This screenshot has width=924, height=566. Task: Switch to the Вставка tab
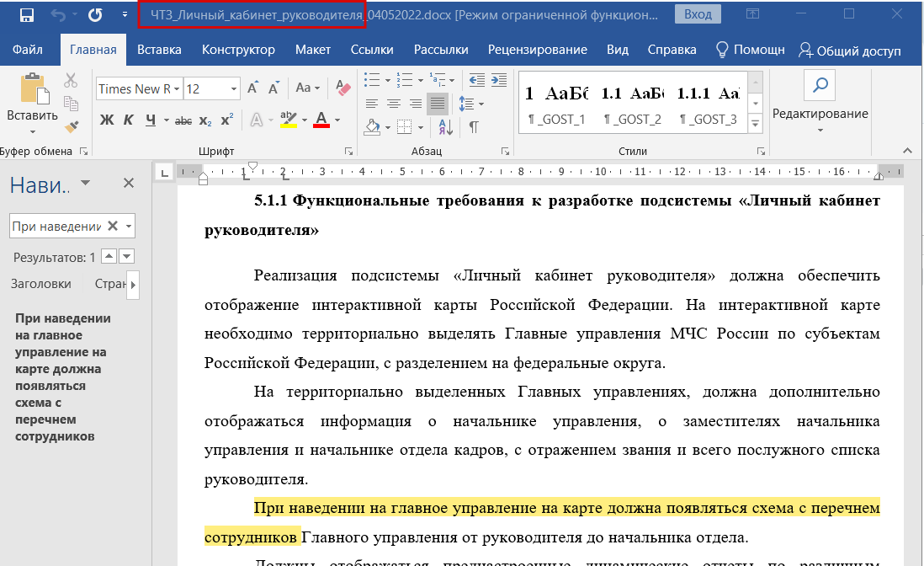coord(159,50)
